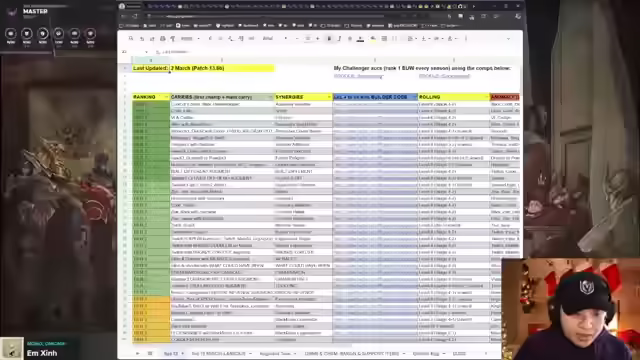The image size is (640, 360).
Task: Merge the selected cells
Action: 395,38
